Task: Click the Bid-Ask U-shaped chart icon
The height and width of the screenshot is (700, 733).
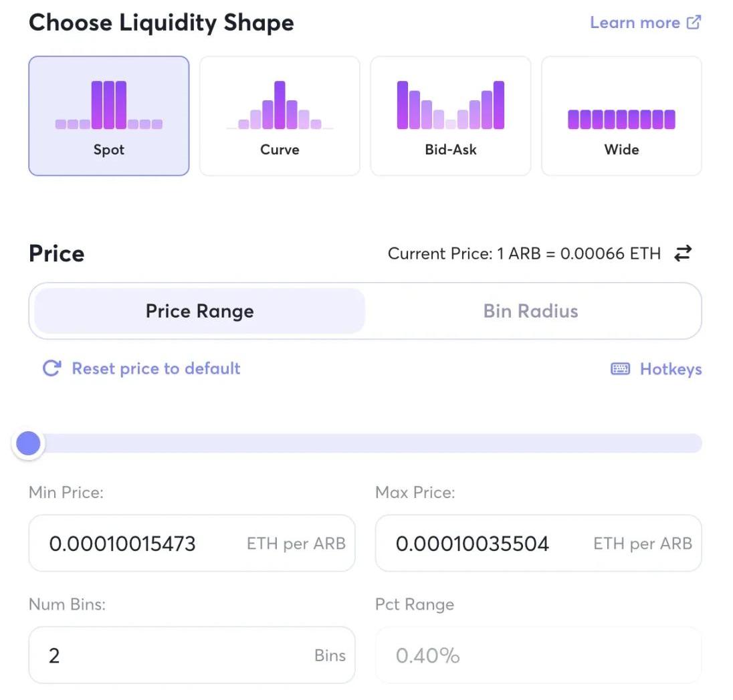Action: (450, 105)
